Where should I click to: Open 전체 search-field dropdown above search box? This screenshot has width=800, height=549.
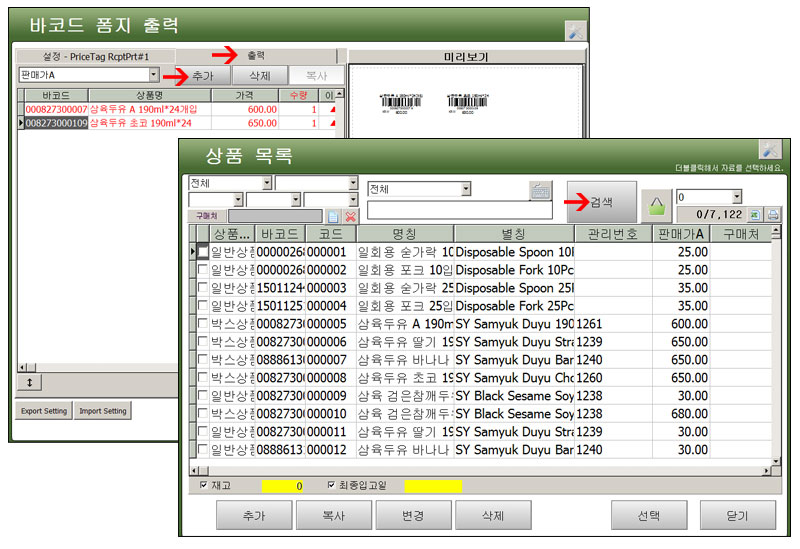(466, 189)
